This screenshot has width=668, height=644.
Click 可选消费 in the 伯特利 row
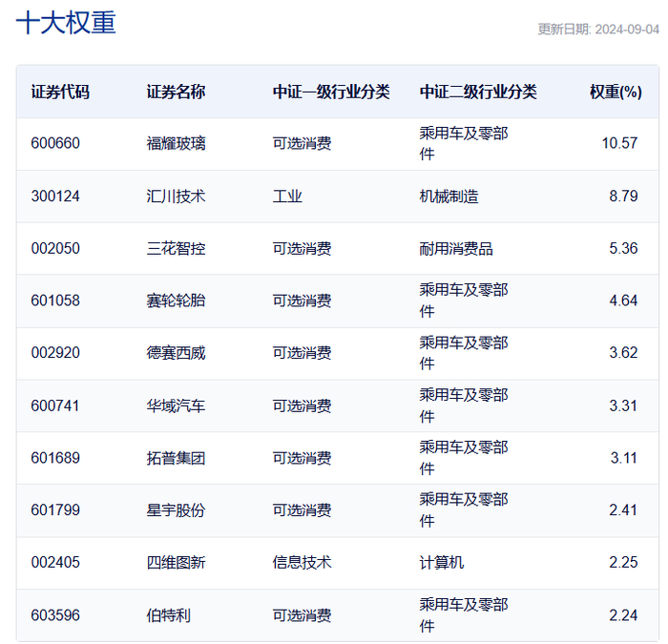pos(303,615)
